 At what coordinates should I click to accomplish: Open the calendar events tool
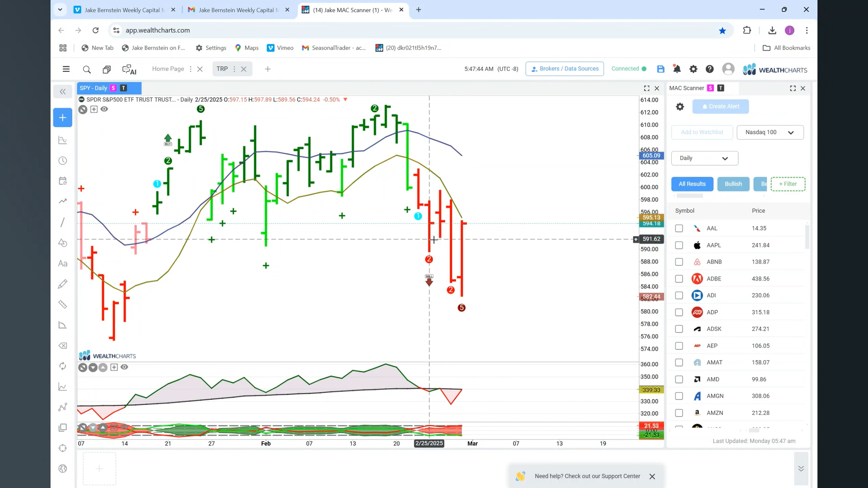point(63,181)
